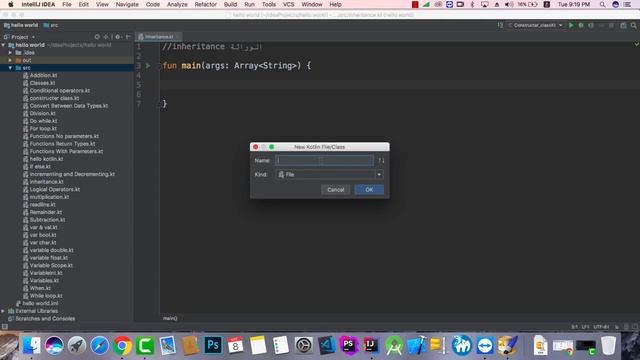Select Classes.kt in project tree
Screen dimensions: 640x360
42,83
